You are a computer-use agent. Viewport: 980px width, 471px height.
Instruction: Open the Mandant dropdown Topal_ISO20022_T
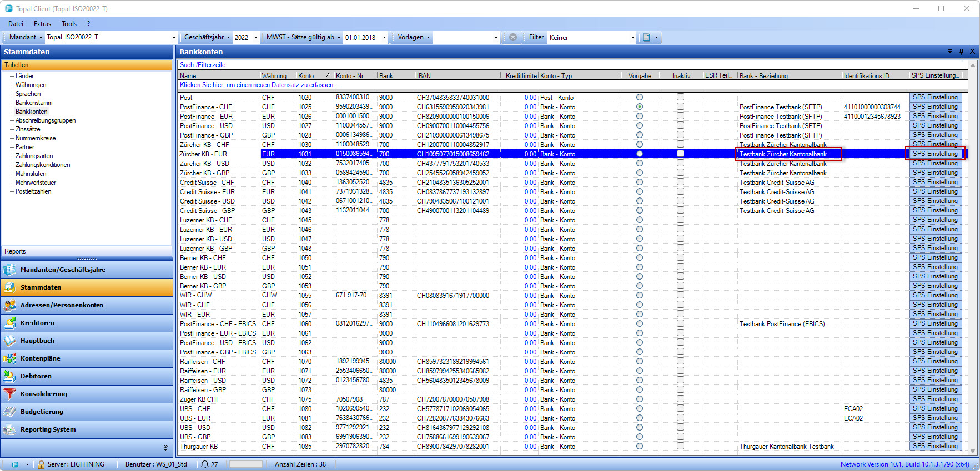click(174, 38)
